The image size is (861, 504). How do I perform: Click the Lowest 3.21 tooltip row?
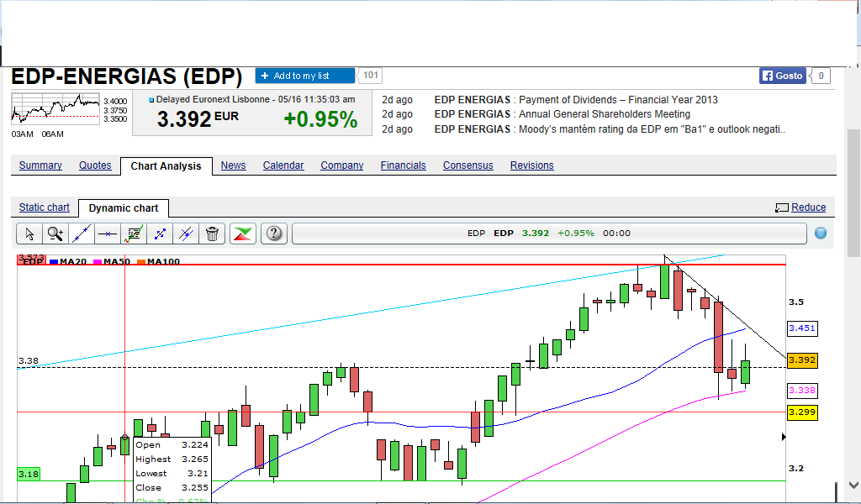pos(172,473)
